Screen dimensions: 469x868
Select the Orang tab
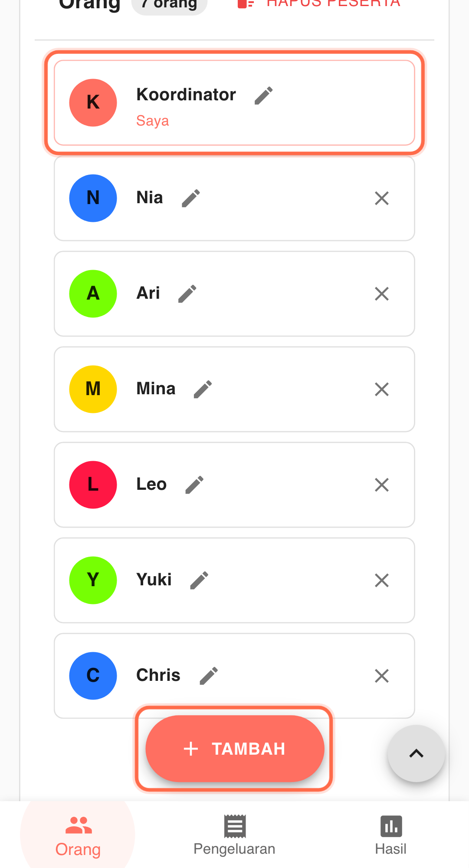78,835
